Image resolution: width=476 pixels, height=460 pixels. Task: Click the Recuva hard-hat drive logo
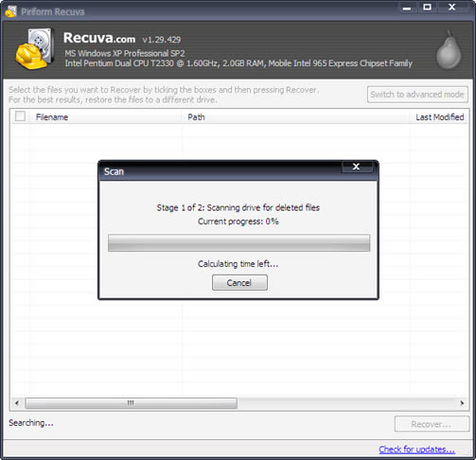(35, 48)
